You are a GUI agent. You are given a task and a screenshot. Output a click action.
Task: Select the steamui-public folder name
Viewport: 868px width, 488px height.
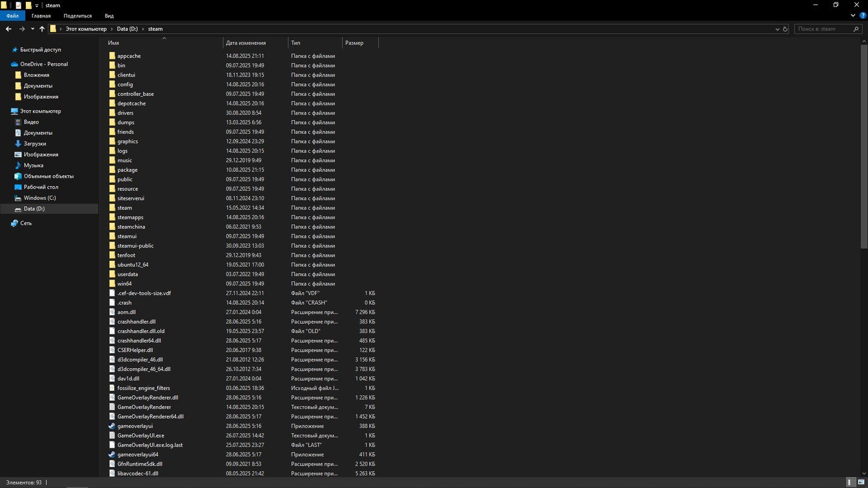[x=136, y=246]
